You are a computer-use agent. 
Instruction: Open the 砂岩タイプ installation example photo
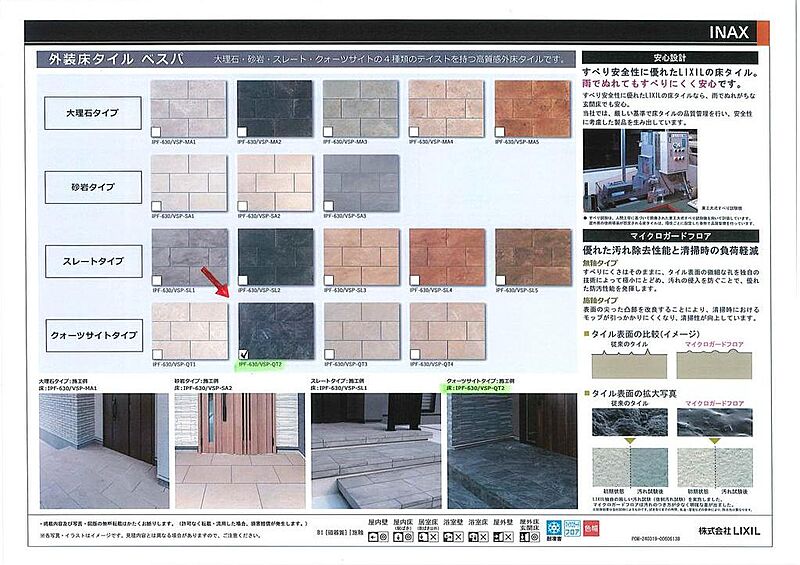coord(240,451)
